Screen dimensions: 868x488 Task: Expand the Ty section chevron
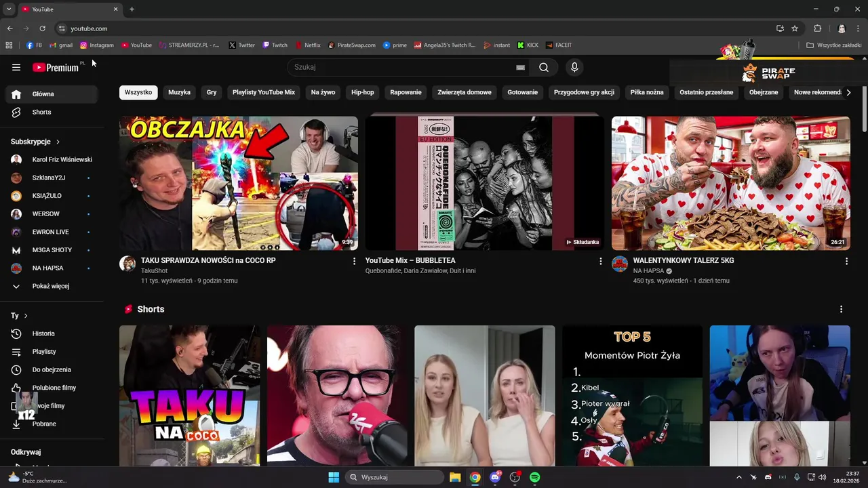tap(26, 316)
